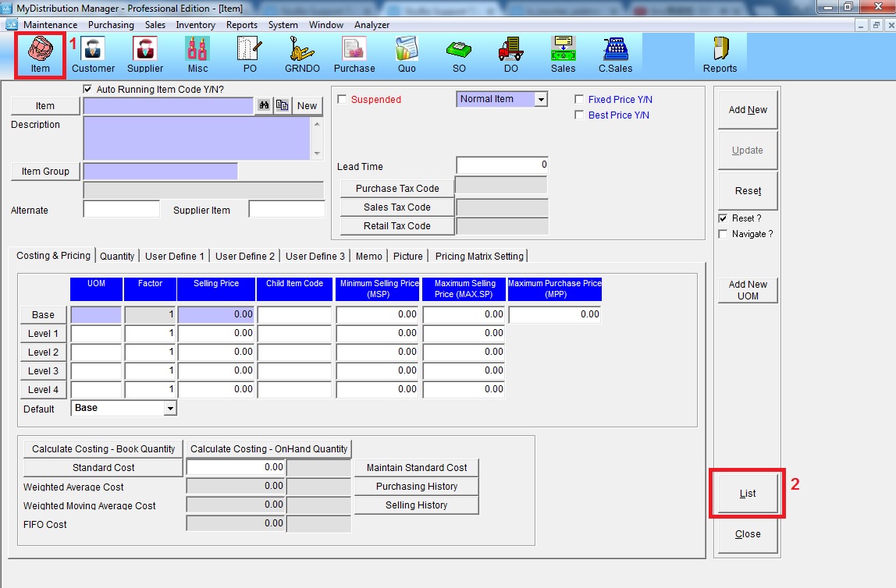
Task: Tick the Suspended checkbox
Action: pos(342,100)
